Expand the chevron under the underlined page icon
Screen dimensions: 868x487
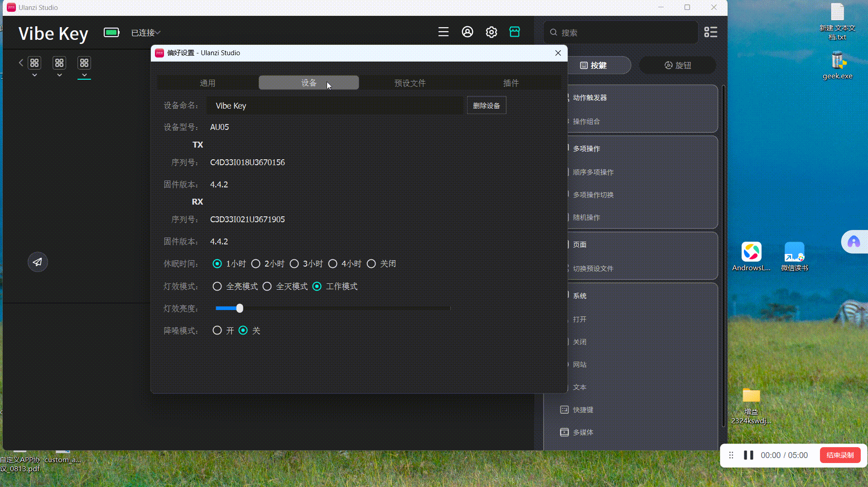click(x=84, y=75)
